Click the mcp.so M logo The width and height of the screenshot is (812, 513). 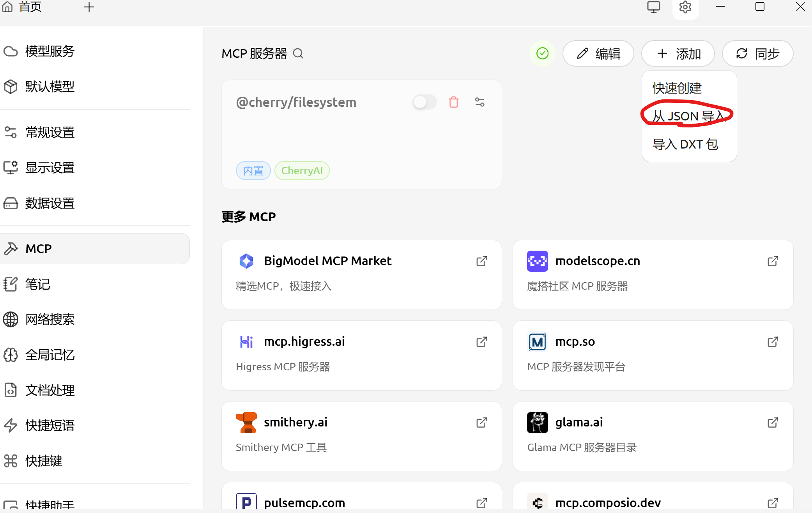tap(538, 342)
